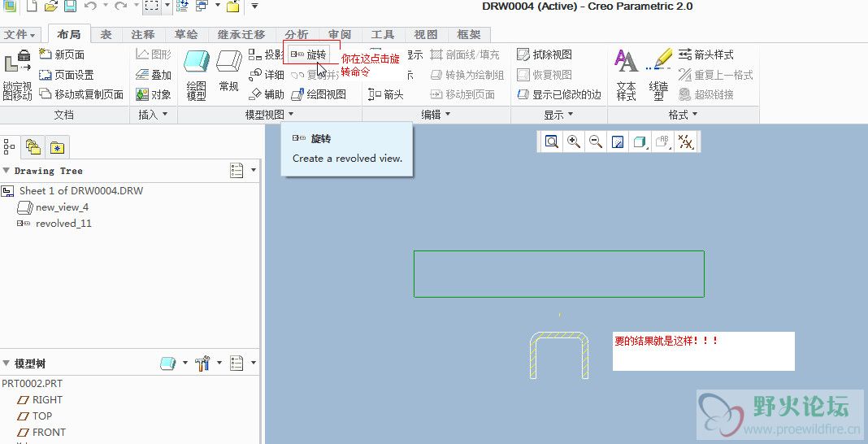Switch to the 草绘 (Sketch) ribbon tab
The height and width of the screenshot is (444, 868).
point(186,34)
